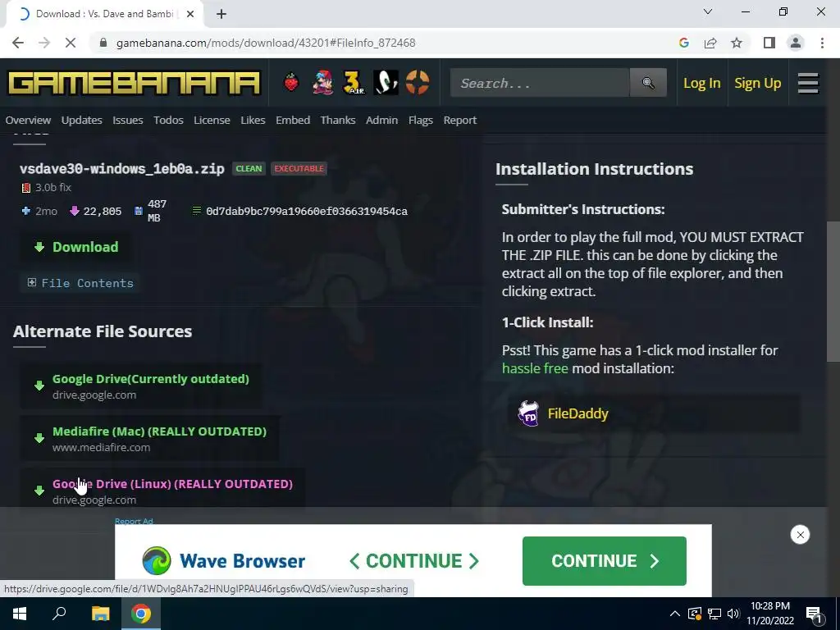Click the FileDaddy link text
This screenshot has width=840, height=630.
click(577, 413)
